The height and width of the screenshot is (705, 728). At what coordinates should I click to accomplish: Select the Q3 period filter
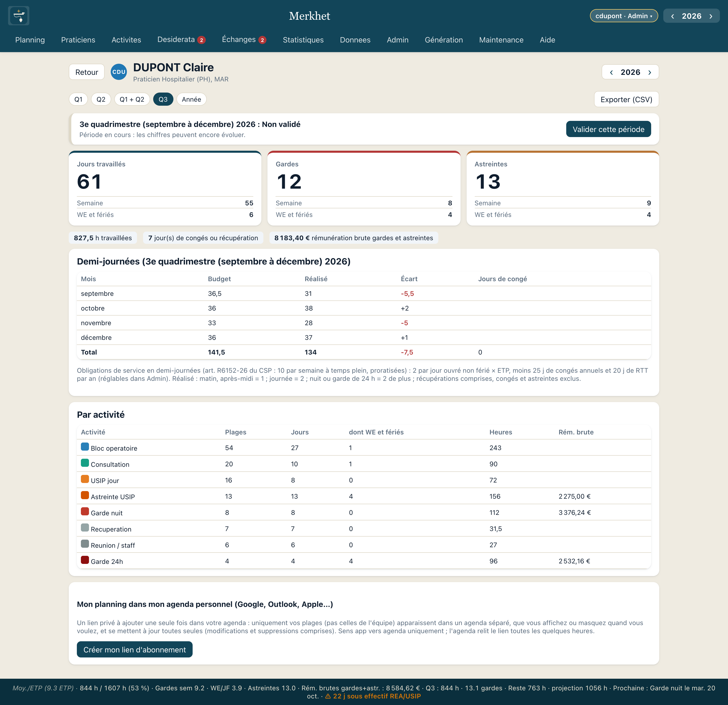163,99
